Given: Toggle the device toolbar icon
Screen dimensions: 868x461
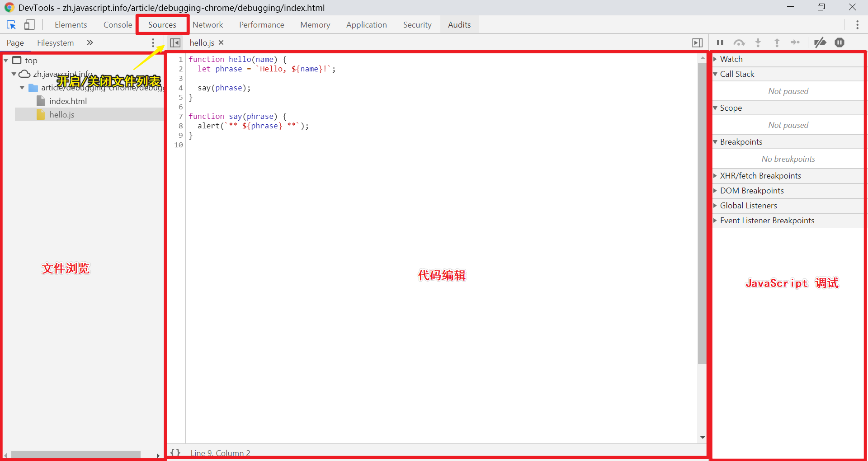Looking at the screenshot, I should [x=29, y=25].
